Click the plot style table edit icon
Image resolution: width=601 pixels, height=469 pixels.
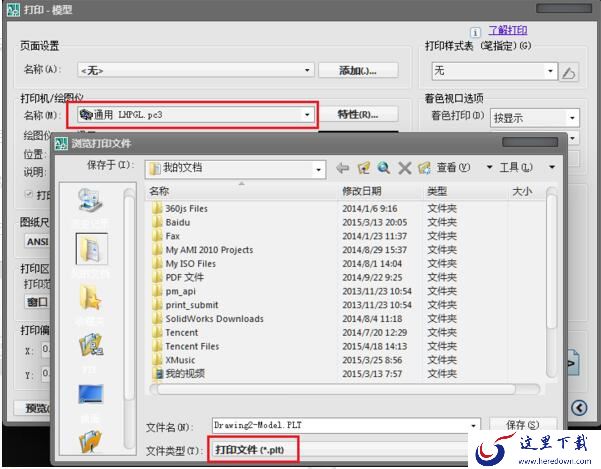coord(569,72)
